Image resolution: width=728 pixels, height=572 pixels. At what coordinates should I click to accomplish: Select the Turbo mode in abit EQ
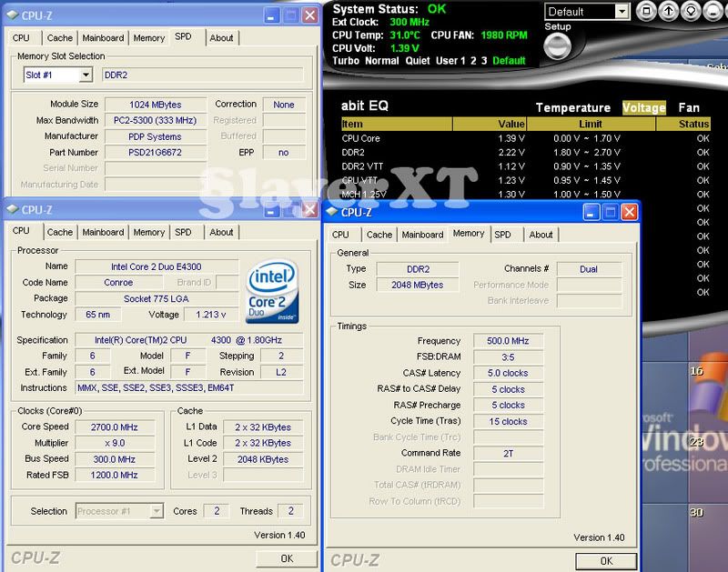(347, 61)
